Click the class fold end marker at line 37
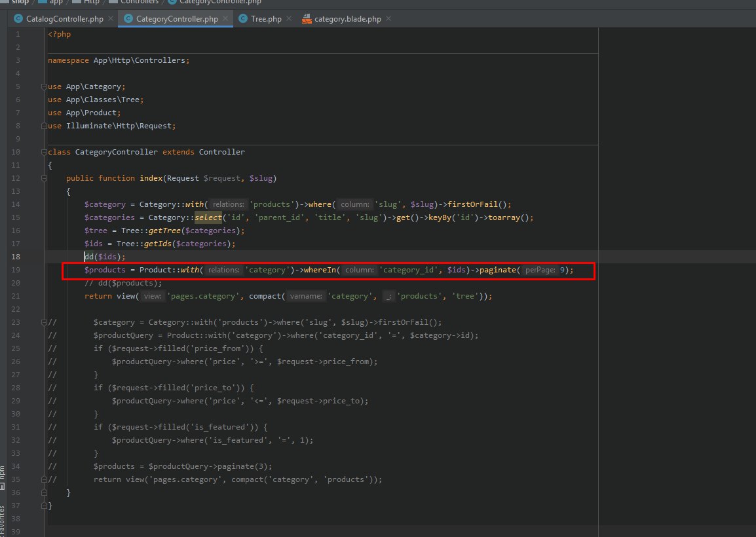Screen dimensions: 756x537 44,506
